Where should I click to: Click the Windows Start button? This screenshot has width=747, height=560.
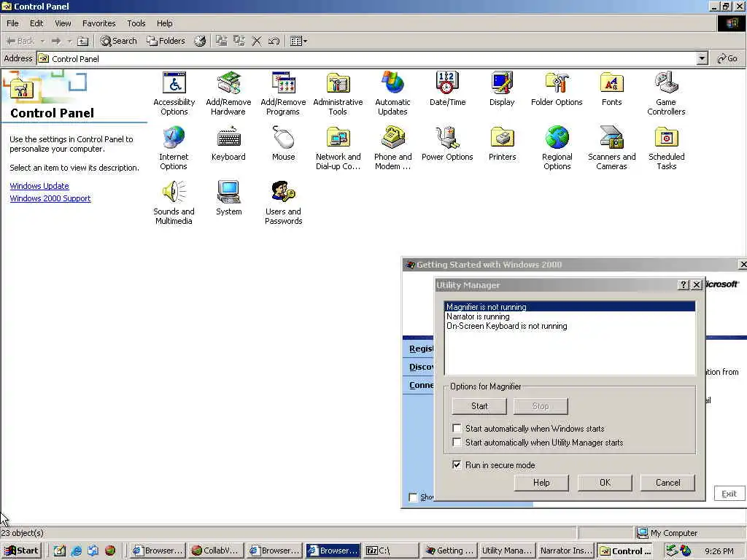(22, 551)
